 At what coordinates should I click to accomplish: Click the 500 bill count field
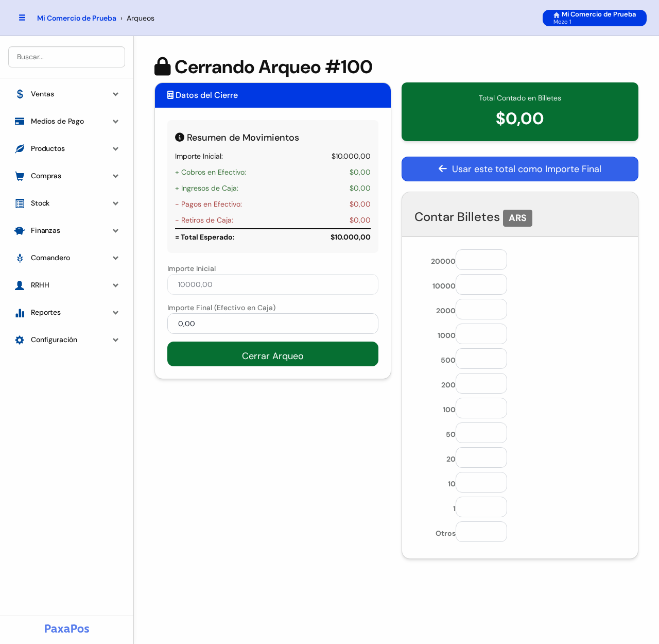click(x=481, y=359)
